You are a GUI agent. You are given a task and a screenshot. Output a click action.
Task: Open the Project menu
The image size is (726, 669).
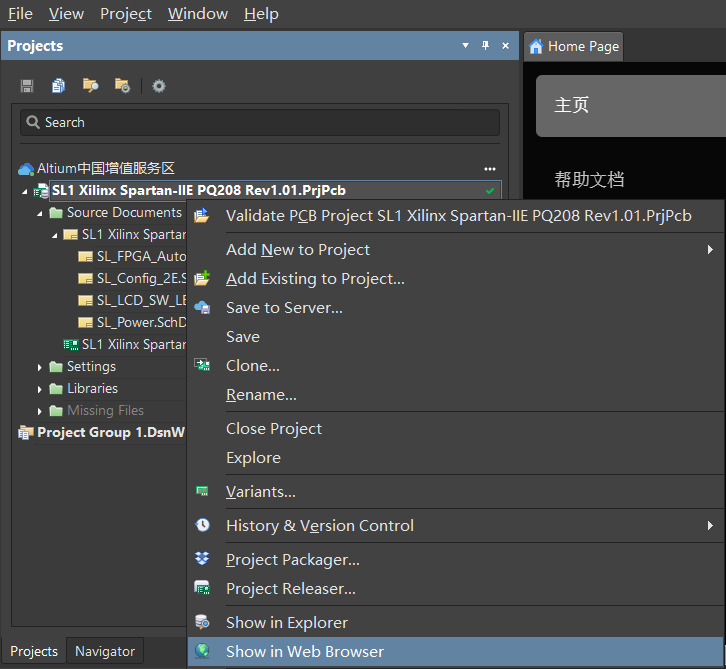[126, 14]
